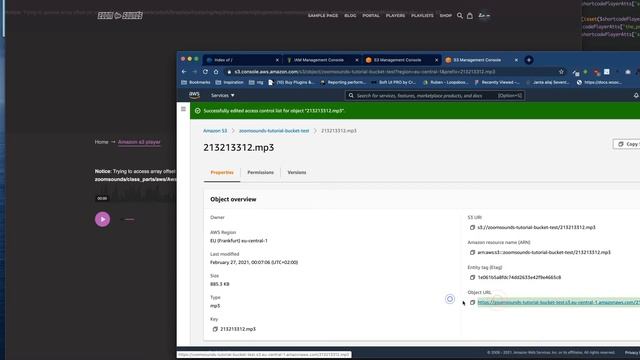
Task: Click the arn:aws:s3 resource name text
Action: pos(544,252)
